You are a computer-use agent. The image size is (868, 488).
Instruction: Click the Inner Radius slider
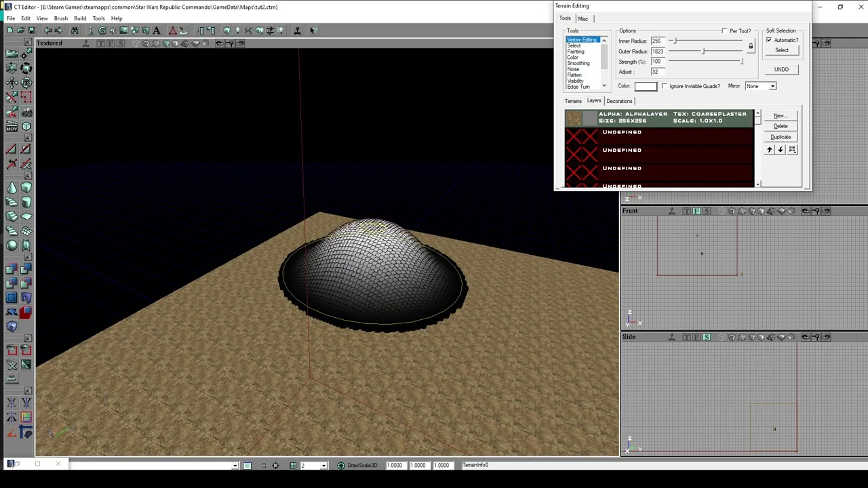coord(706,41)
